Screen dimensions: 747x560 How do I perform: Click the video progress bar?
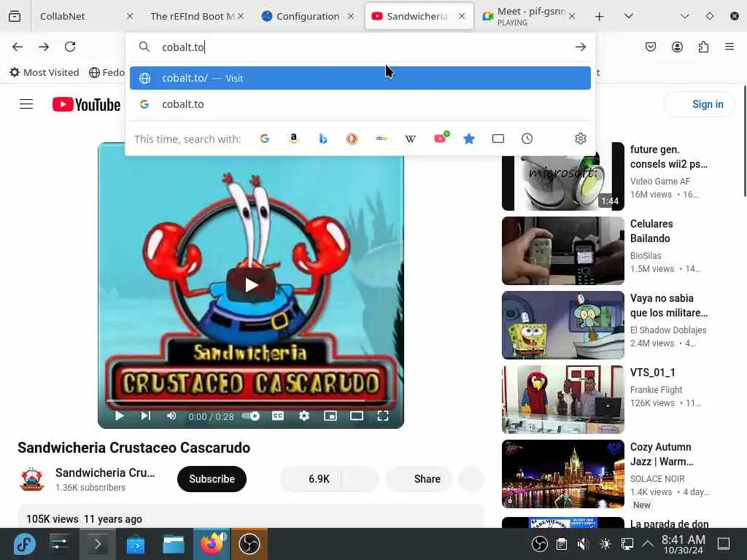tap(251, 401)
